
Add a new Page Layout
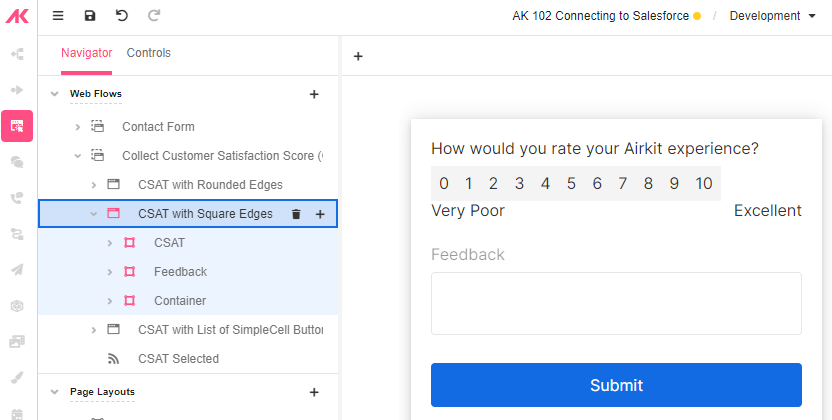pos(314,392)
